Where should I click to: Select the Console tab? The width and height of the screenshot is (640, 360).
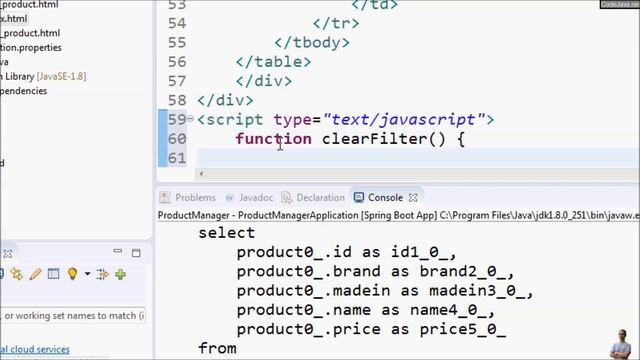click(385, 198)
